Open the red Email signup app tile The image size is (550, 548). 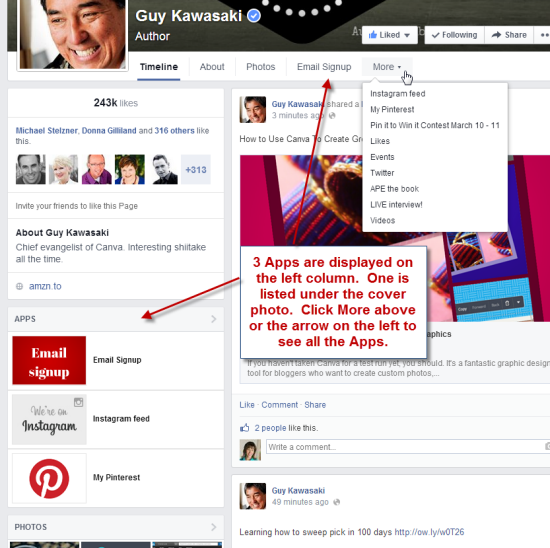[x=49, y=360]
